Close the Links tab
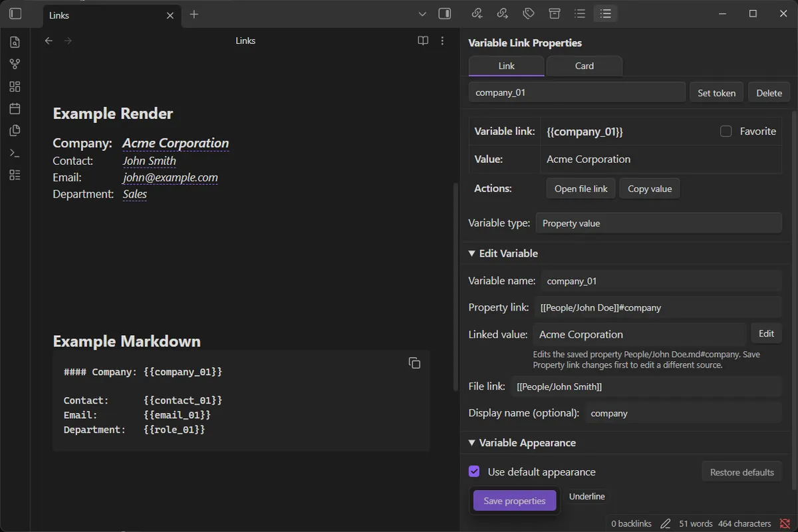Screen dimensions: 798x532 [171, 15]
